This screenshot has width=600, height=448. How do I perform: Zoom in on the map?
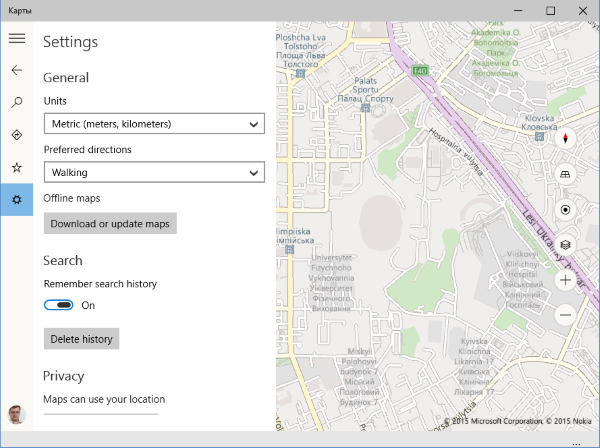[565, 280]
